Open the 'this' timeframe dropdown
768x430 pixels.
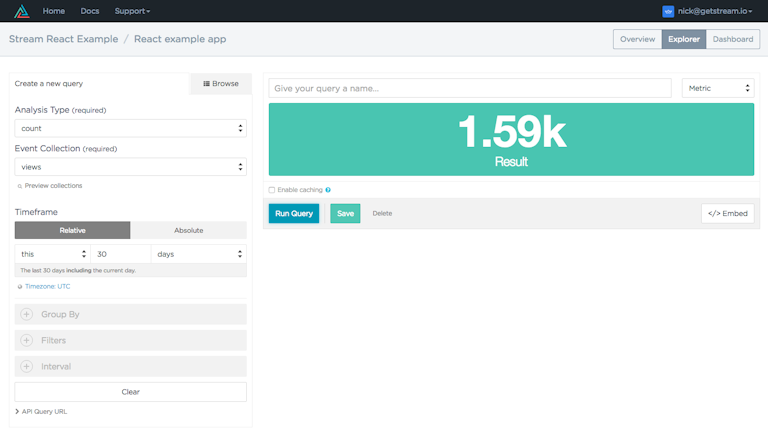point(52,254)
